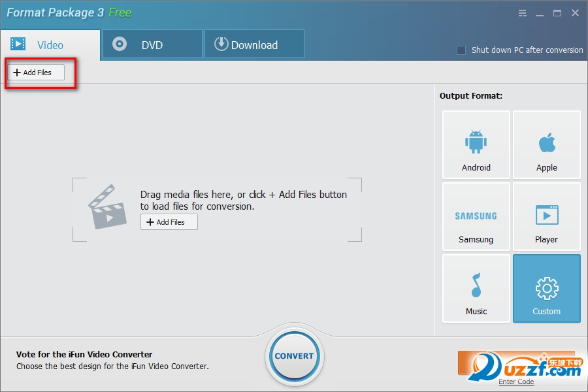Maximize the Format Package window
This screenshot has height=392, width=588.
tap(557, 13)
